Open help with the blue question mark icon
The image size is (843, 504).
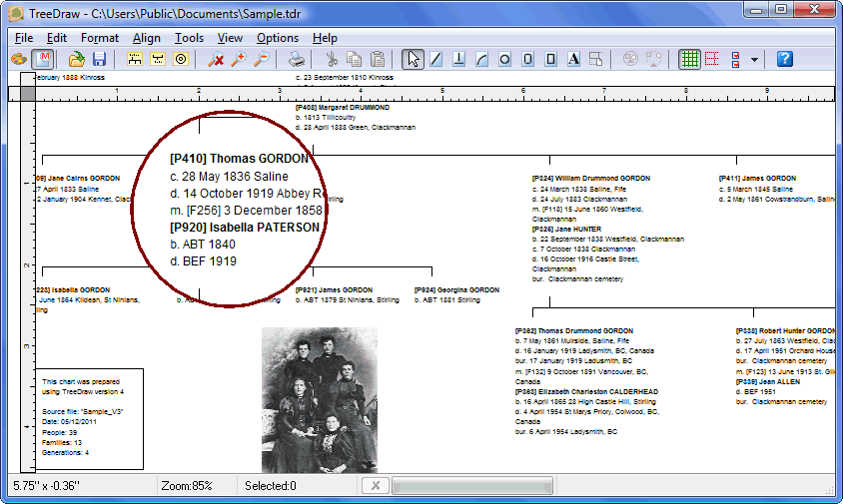pos(784,59)
